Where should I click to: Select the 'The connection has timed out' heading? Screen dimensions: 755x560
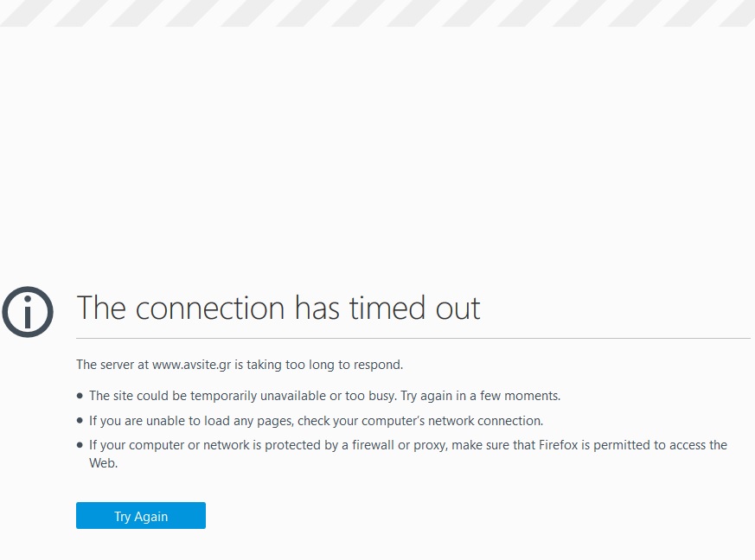tap(278, 308)
